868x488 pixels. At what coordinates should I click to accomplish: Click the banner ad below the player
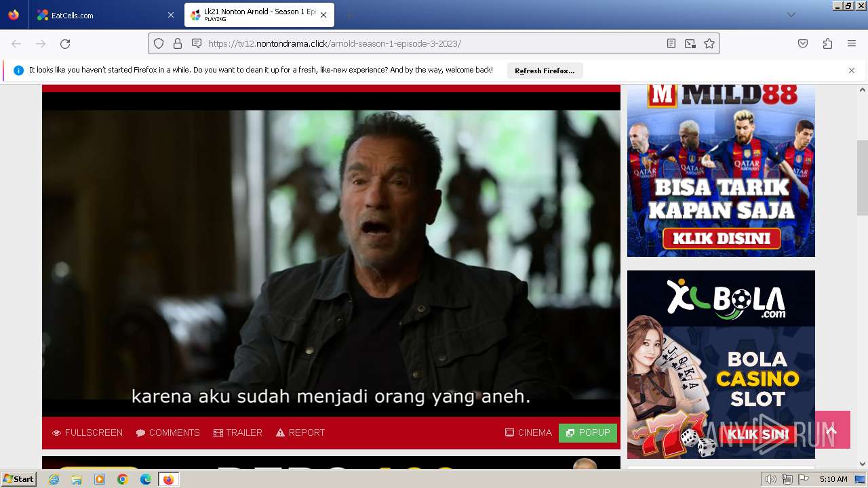[331, 462]
